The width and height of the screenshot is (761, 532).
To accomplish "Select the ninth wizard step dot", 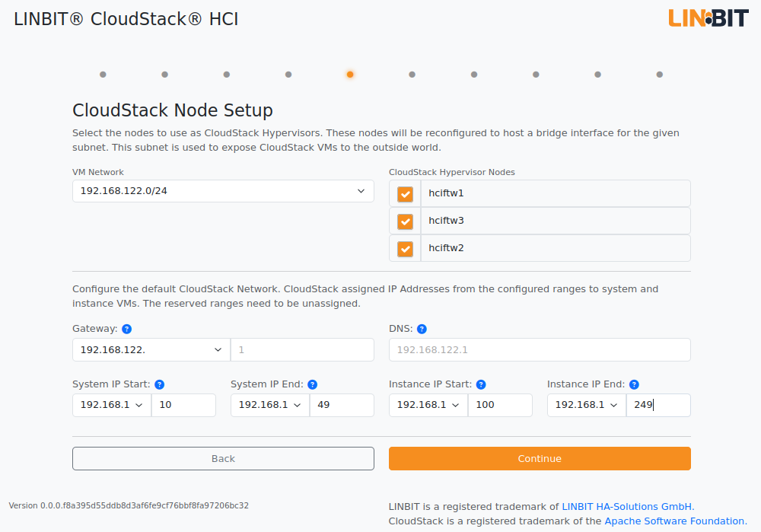I will tap(598, 75).
